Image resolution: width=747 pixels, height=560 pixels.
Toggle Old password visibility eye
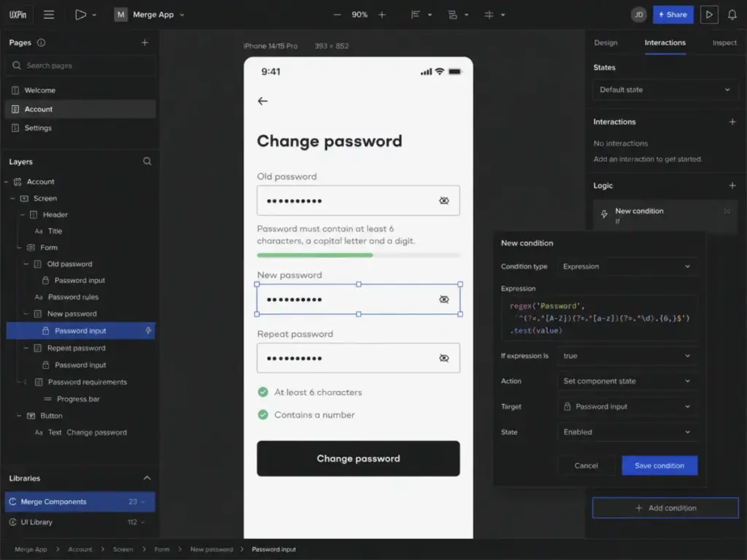click(444, 201)
